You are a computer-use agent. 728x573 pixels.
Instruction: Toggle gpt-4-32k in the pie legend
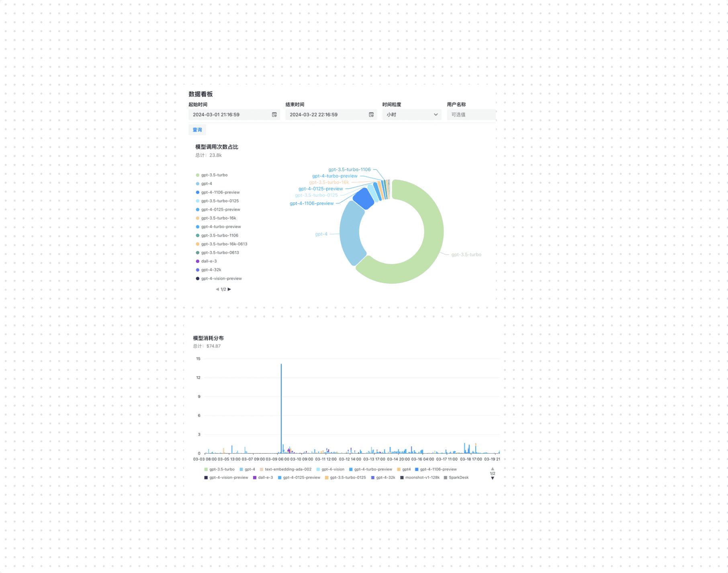[209, 270]
